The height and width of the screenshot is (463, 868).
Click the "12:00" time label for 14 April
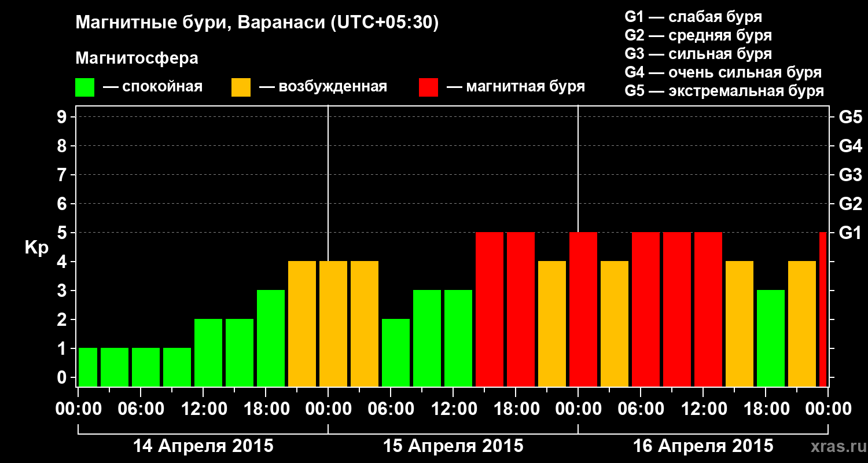pos(203,409)
